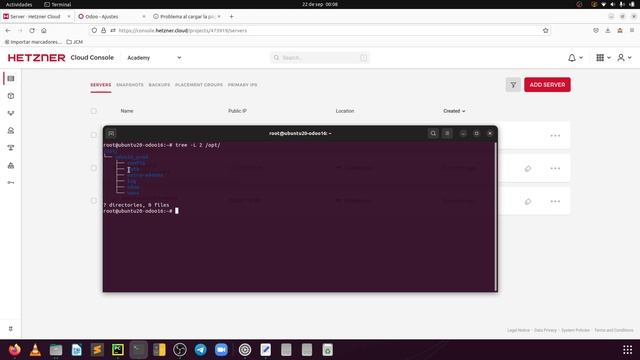This screenshot has width=640, height=360.
Task: Tick the second server row checkbox
Action: click(94, 168)
